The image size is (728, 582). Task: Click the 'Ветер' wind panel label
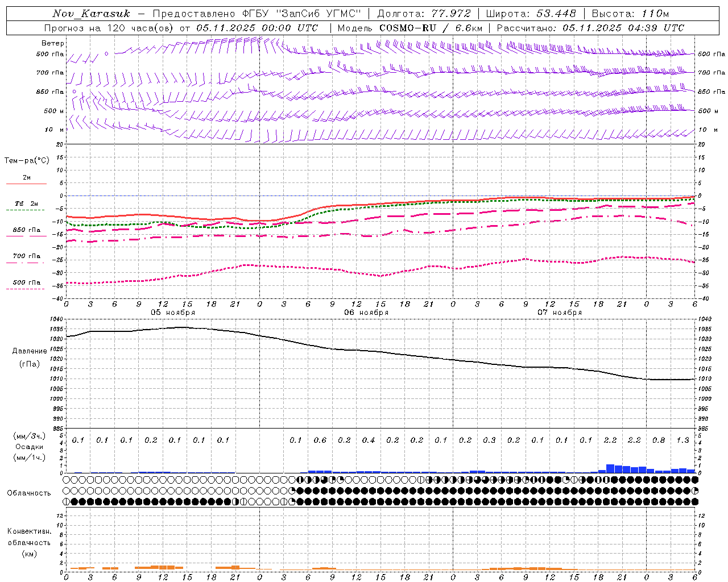pyautogui.click(x=53, y=43)
